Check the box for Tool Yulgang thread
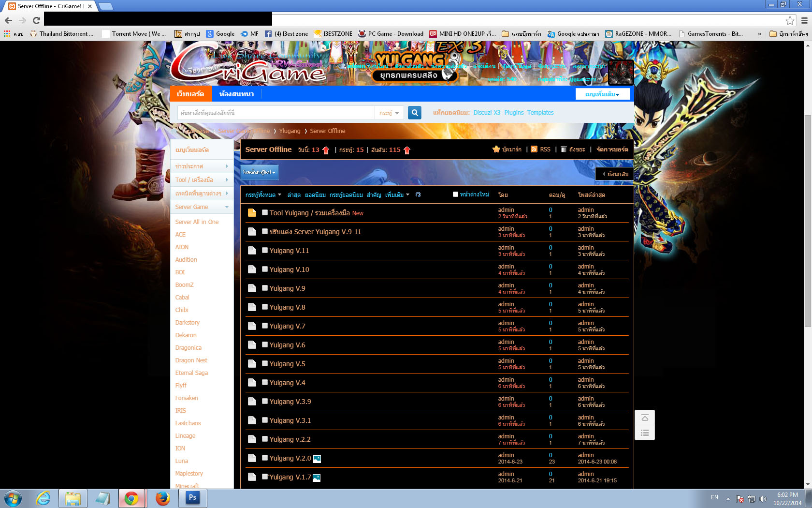This screenshot has width=812, height=508. coord(265,212)
